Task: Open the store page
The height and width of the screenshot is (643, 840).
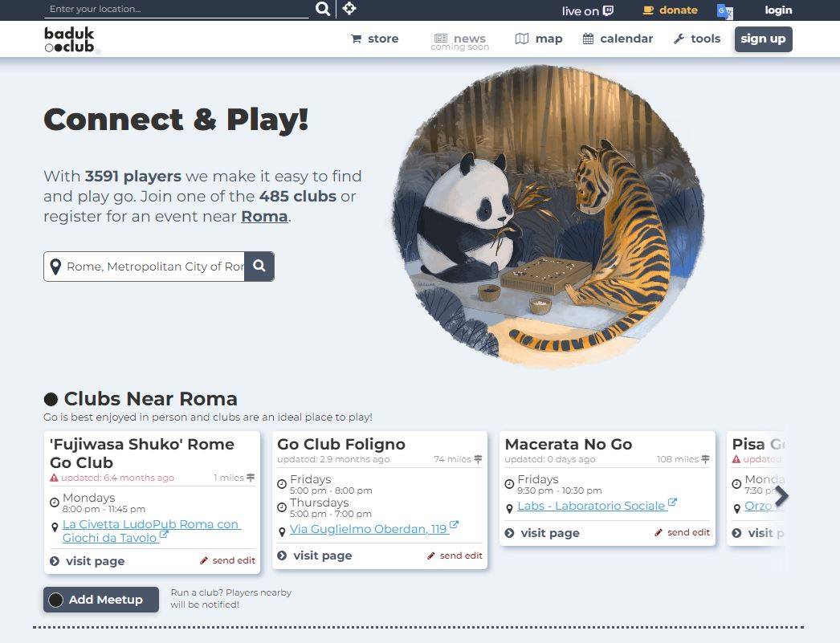Action: (x=374, y=38)
